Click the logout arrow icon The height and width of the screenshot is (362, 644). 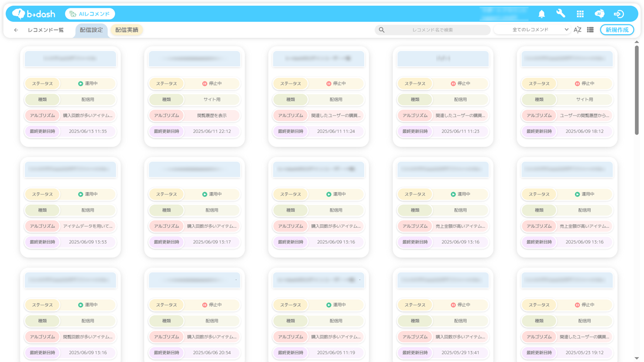[618, 14]
